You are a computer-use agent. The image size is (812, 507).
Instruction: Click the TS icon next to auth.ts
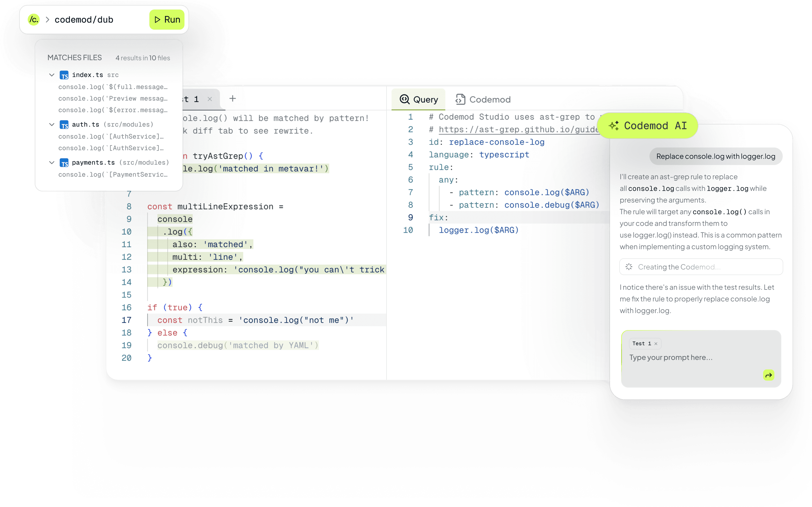click(65, 124)
